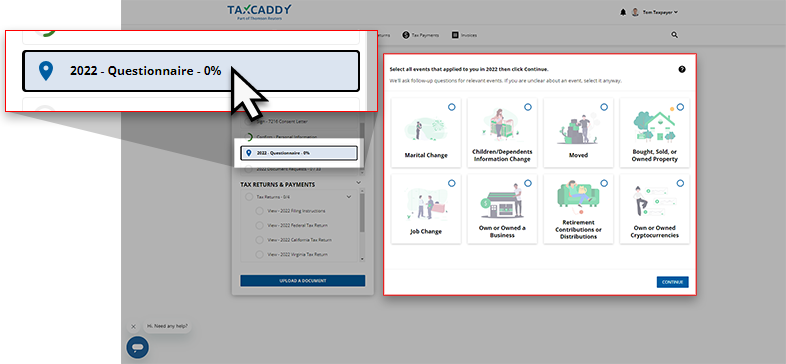Collapse the Tax Returns - 0/4 group
786x364 pixels.
pos(349,197)
